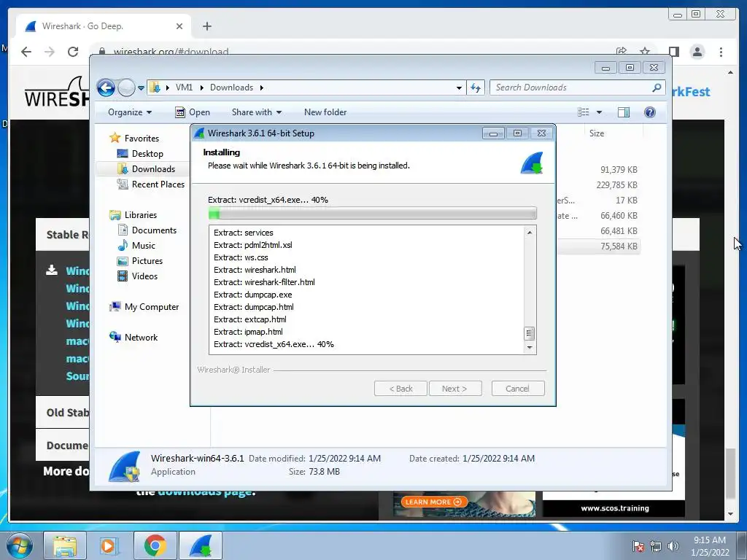The image size is (747, 560).
Task: Click the Change your view icon
Action: tap(584, 112)
